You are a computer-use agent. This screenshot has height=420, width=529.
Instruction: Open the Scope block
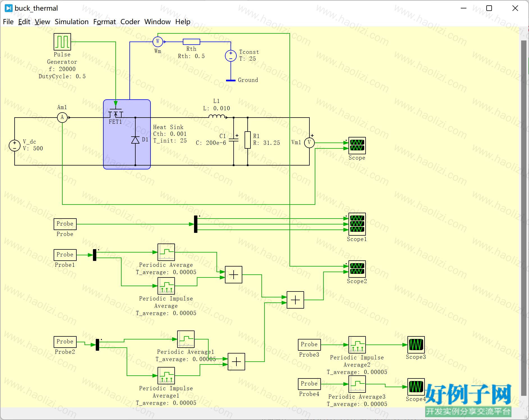[x=357, y=146]
